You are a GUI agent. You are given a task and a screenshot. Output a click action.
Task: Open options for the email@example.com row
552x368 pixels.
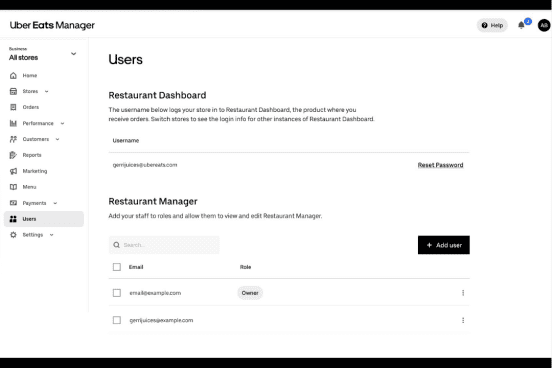(463, 293)
